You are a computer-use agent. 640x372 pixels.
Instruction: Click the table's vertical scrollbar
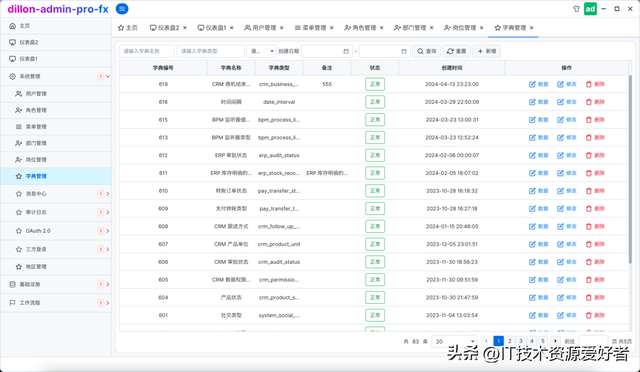pos(630,169)
